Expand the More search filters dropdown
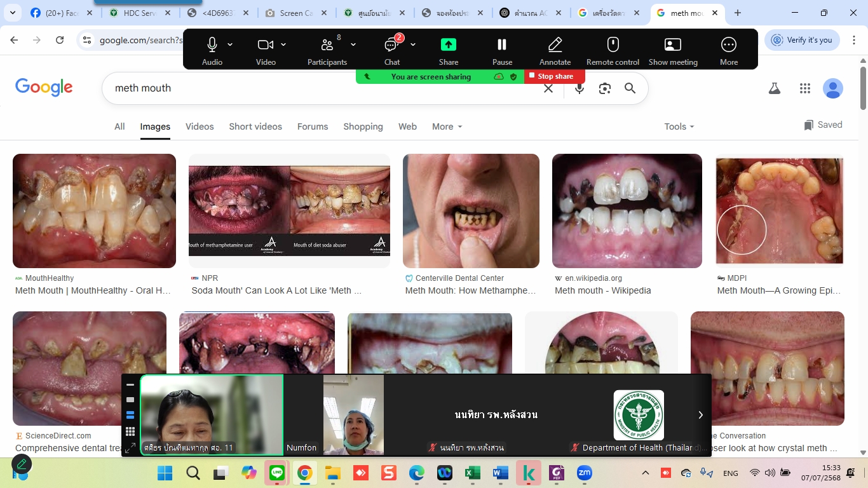Screen dimensions: 868x488 (447, 126)
